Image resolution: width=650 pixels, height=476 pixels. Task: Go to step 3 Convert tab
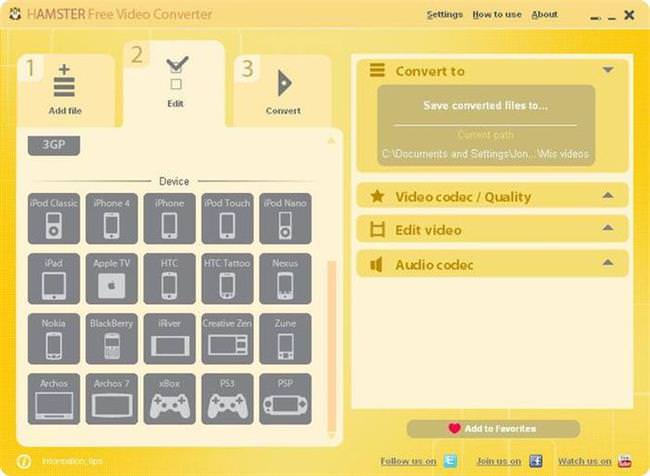click(283, 90)
